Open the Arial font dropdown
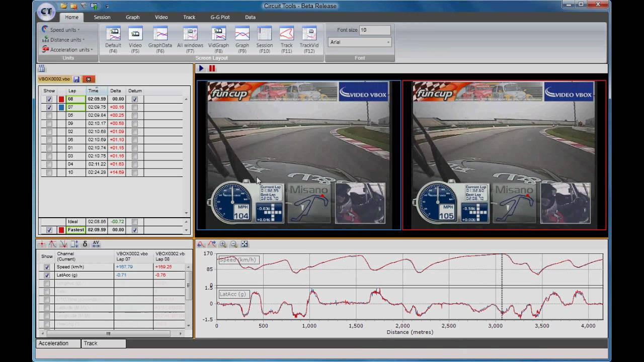Screen dimensions: 644x362 point(359,42)
